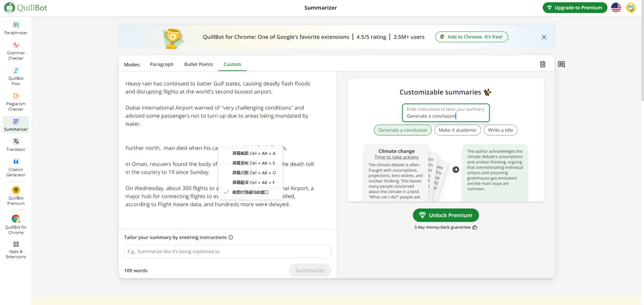The image size is (644, 305).
Task: Toggle the checked 截图时隐藏当前窗口 option
Action: [x=250, y=192]
